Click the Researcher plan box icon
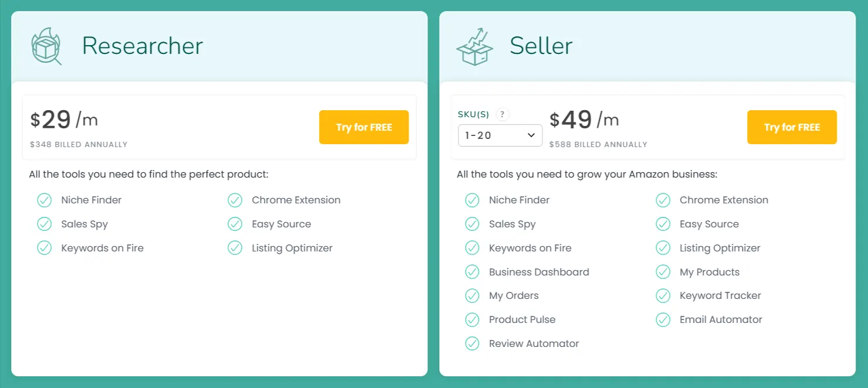The width and height of the screenshot is (868, 388). click(45, 46)
